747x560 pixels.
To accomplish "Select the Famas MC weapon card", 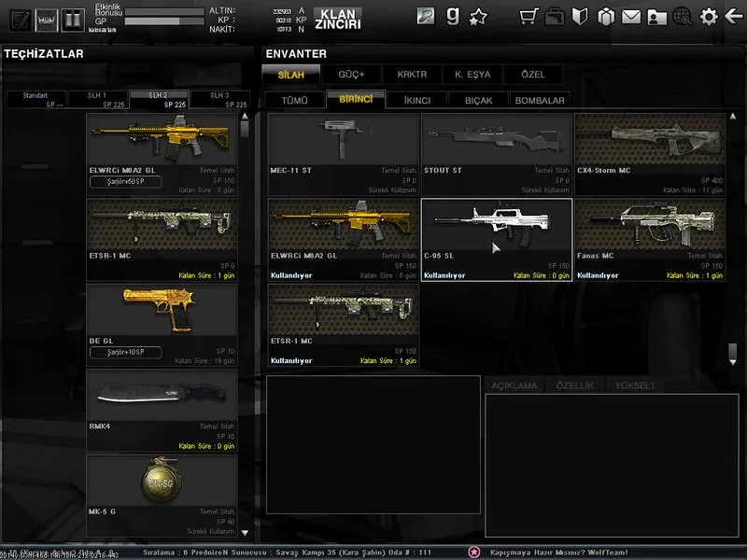I will pyautogui.click(x=650, y=240).
